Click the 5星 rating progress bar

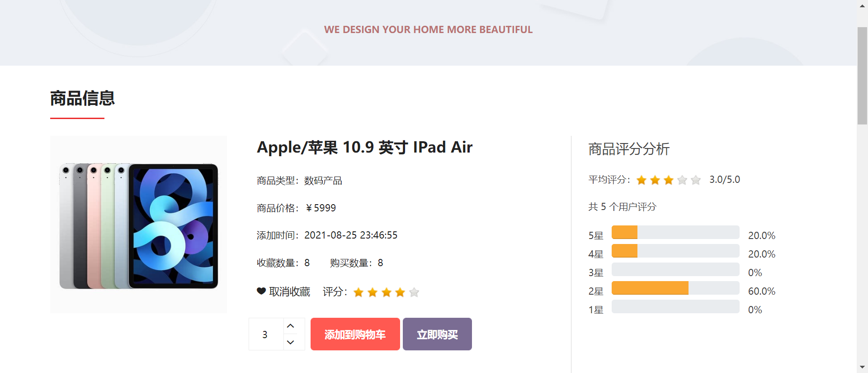tap(675, 232)
